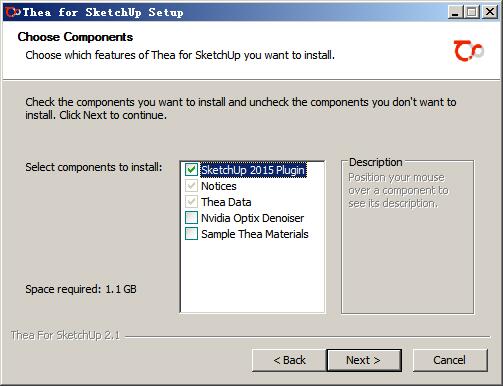This screenshot has width=503, height=386.
Task: Go to the previous page with Back
Action: (289, 360)
